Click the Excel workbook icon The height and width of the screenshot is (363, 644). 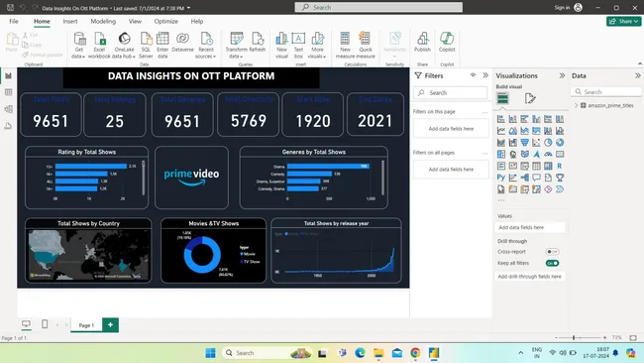(x=99, y=46)
